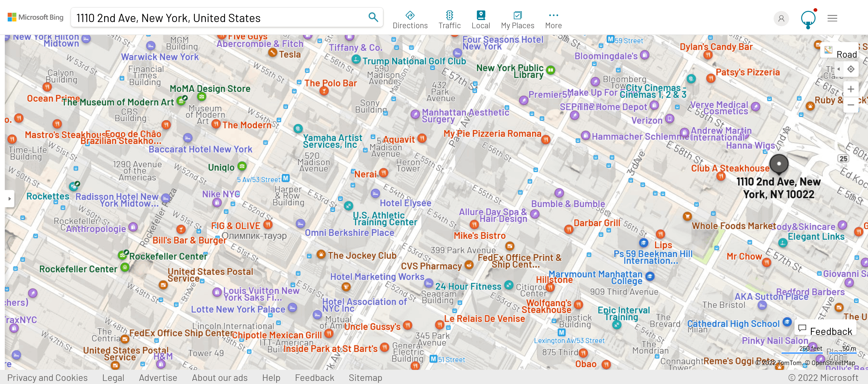Select the Lotte New York Palace label
The height and width of the screenshot is (384, 868).
pos(238,309)
